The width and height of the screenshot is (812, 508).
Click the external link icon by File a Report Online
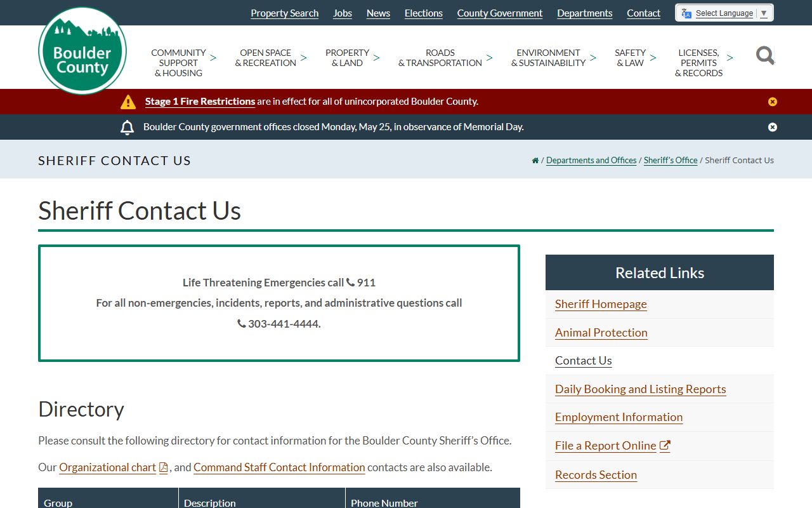[665, 446]
